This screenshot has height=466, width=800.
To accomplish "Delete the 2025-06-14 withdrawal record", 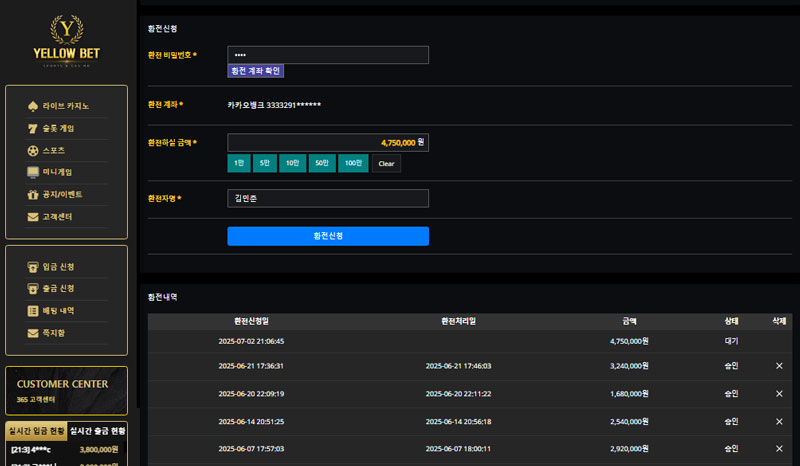I will pyautogui.click(x=779, y=422).
